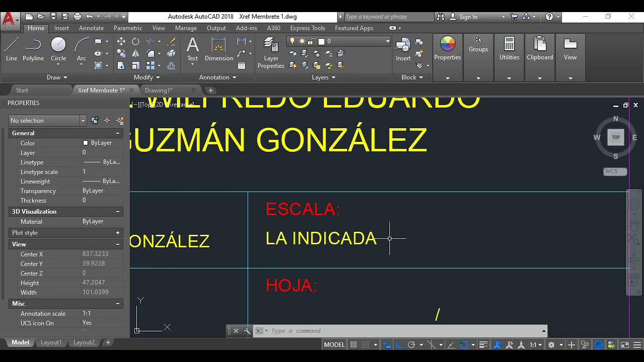This screenshot has height=362, width=644.
Task: Open the Home ribbon tab
Action: point(36,28)
